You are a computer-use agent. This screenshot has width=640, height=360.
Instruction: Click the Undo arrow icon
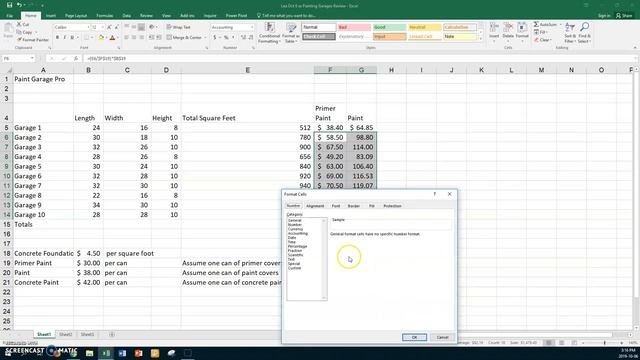[x=19, y=5]
